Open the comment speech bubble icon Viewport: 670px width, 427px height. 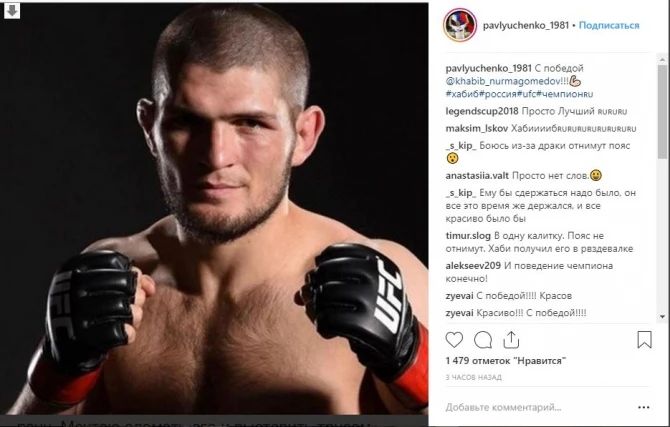[483, 340]
